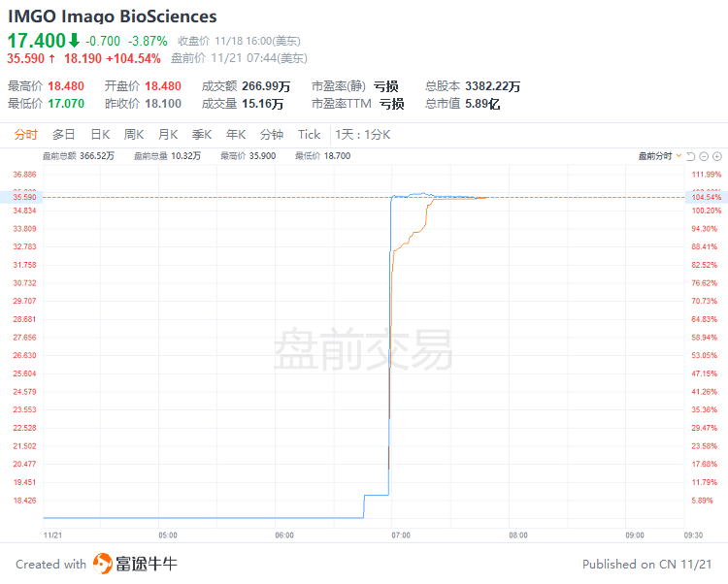Click the 104.54% percent axis marker
This screenshot has width=728, height=584.
[x=707, y=197]
